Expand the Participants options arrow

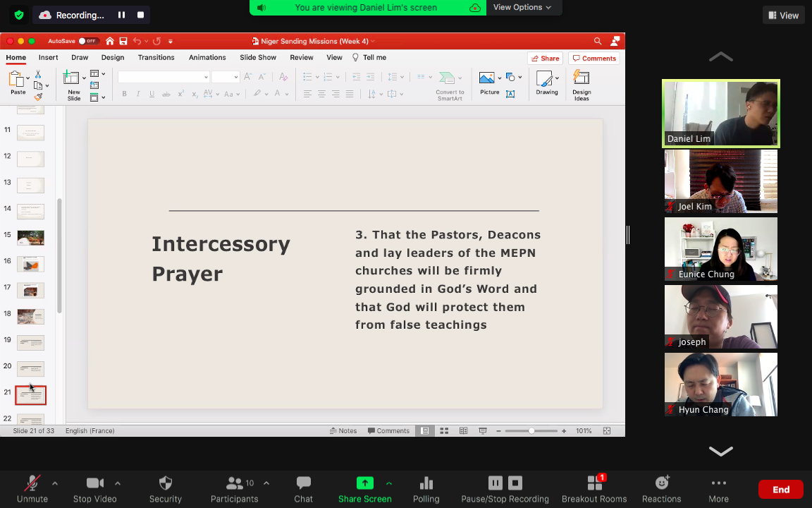tap(266, 483)
